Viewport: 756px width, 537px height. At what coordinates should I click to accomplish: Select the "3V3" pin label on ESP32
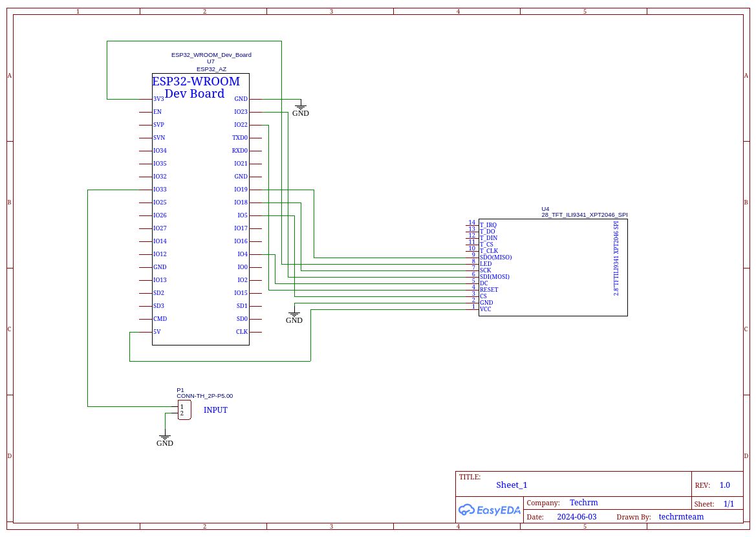tap(158, 99)
